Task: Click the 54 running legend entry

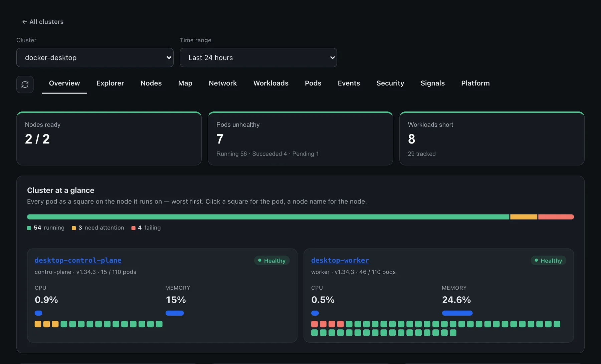Action: tap(46, 228)
